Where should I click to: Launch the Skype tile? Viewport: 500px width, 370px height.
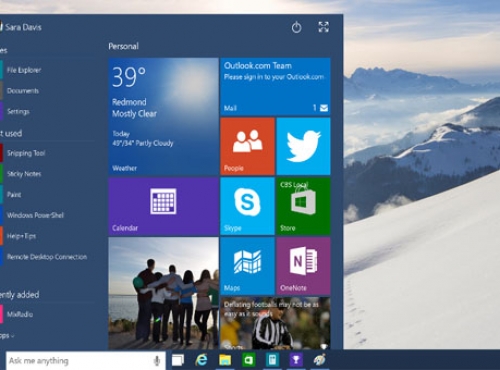[247, 206]
